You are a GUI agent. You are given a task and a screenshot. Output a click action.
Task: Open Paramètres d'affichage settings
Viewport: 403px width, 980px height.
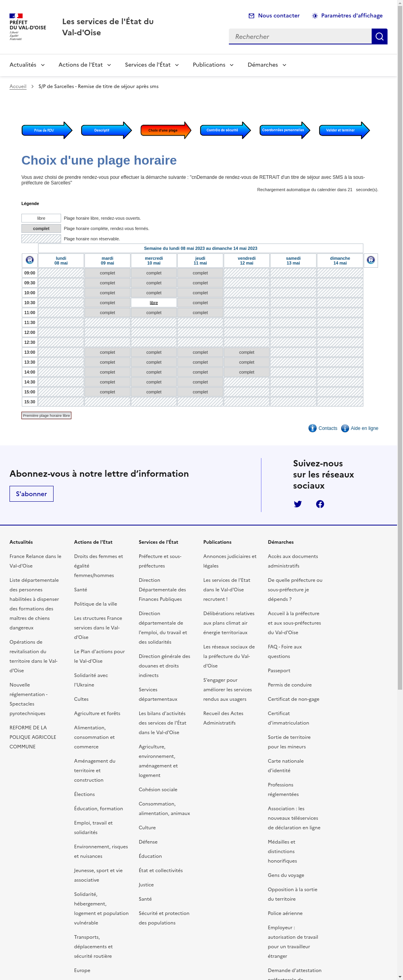click(x=347, y=16)
